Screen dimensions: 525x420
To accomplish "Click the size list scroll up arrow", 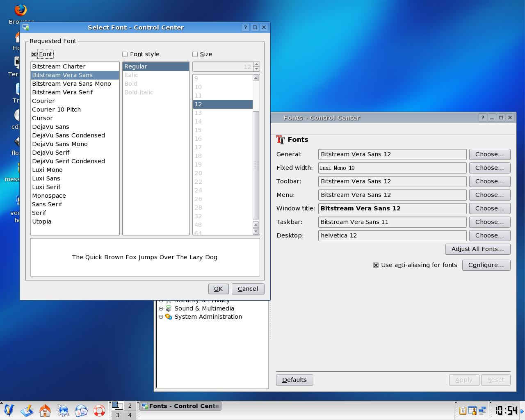I will [256, 78].
